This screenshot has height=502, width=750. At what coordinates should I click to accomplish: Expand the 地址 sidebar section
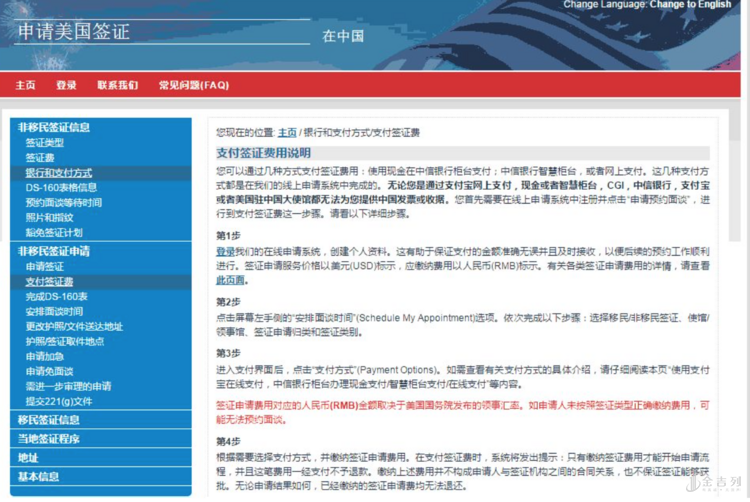tap(28, 458)
